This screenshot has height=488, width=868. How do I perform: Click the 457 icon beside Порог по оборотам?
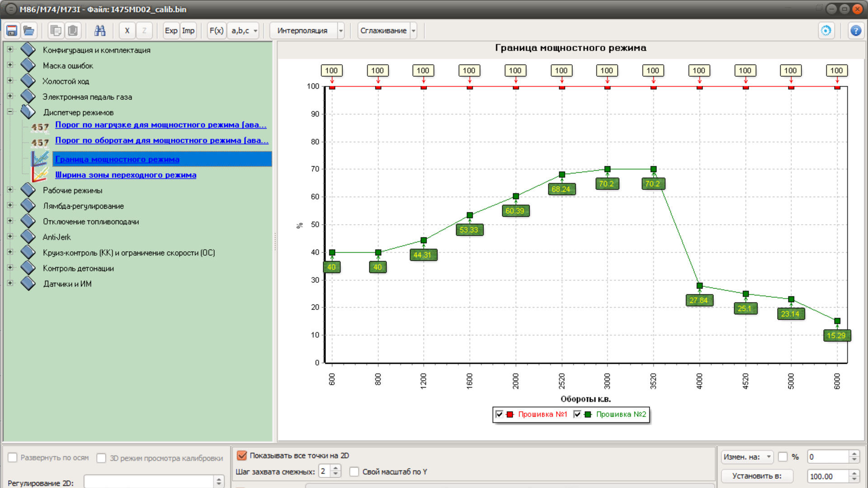point(40,143)
